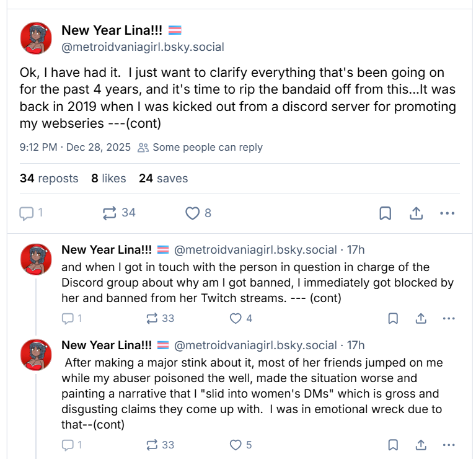Reply to the main post
This screenshot has height=459, width=476.
(26, 213)
